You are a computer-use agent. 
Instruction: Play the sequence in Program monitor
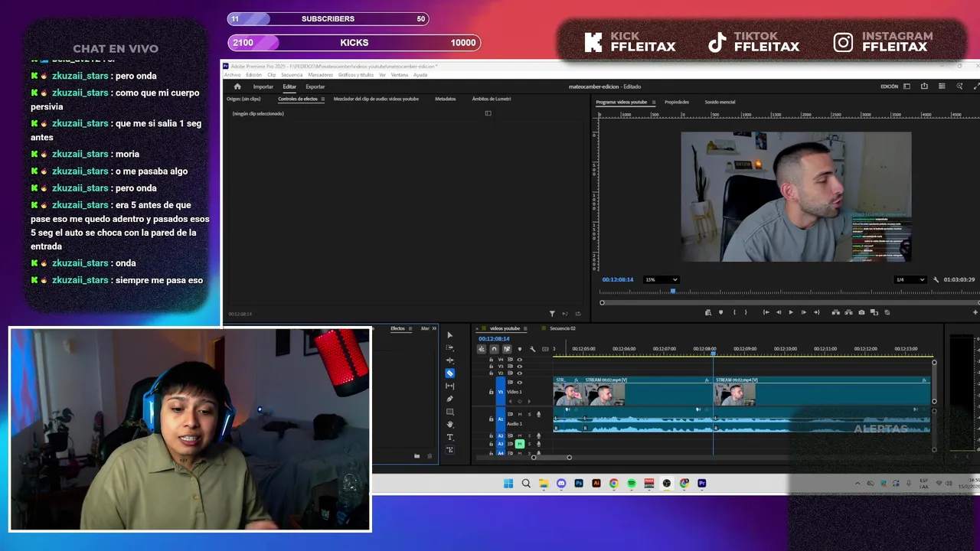pyautogui.click(x=791, y=312)
